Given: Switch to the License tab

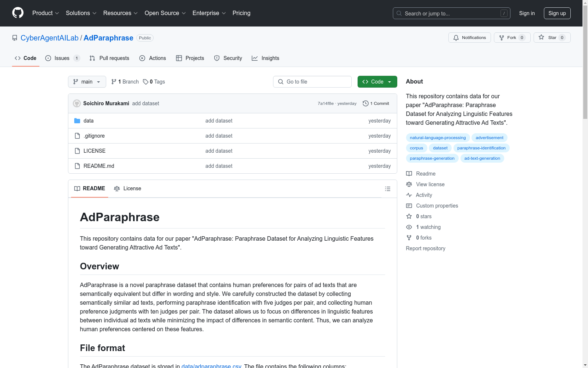Looking at the screenshot, I should coord(128,188).
